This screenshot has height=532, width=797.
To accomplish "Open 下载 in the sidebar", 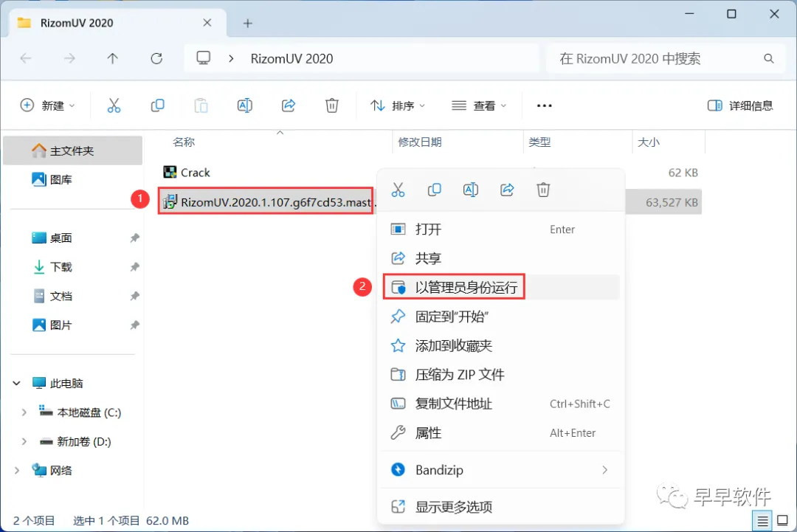I will click(72, 267).
